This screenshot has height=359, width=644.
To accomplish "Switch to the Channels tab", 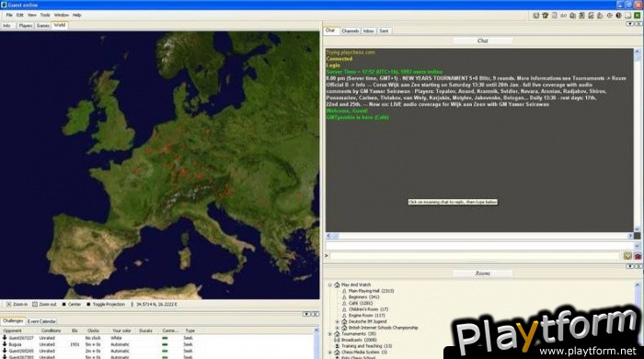I will tap(350, 30).
